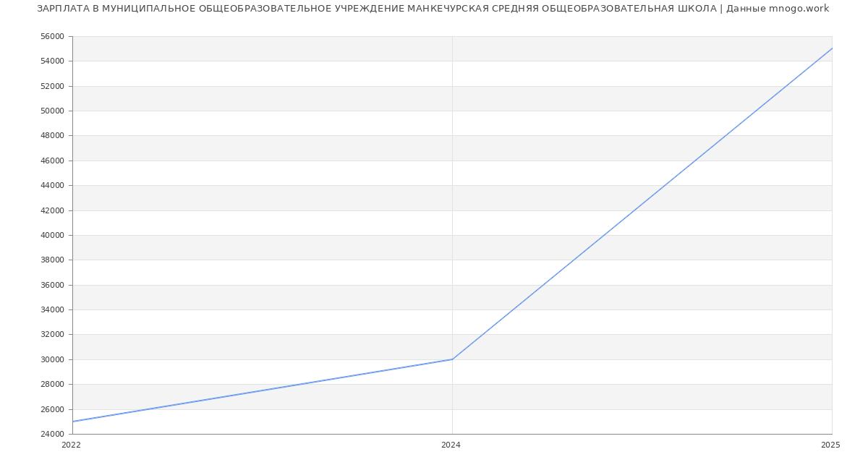Click the 52000 y-axis label
Image resolution: width=868 pixels, height=470 pixels.
53,86
